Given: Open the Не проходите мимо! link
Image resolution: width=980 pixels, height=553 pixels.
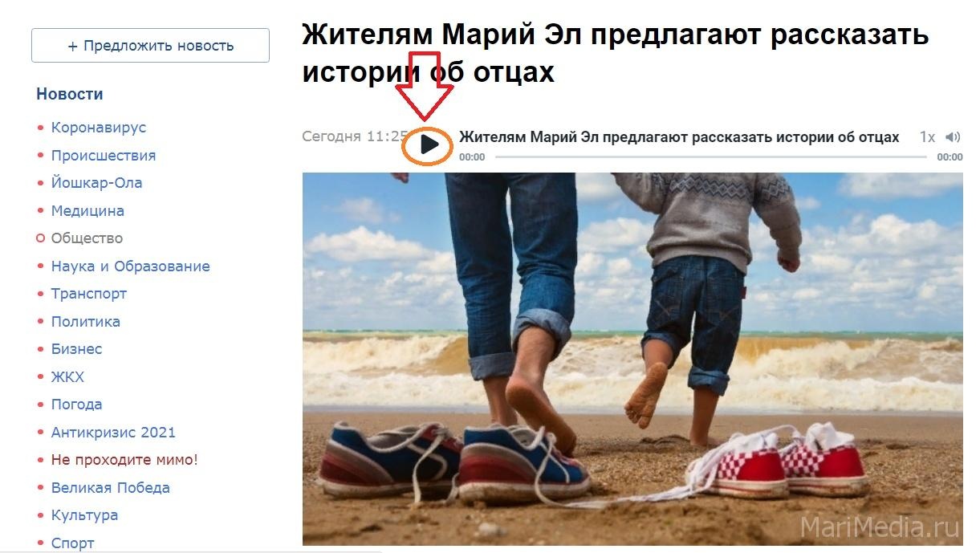Looking at the screenshot, I should [124, 460].
